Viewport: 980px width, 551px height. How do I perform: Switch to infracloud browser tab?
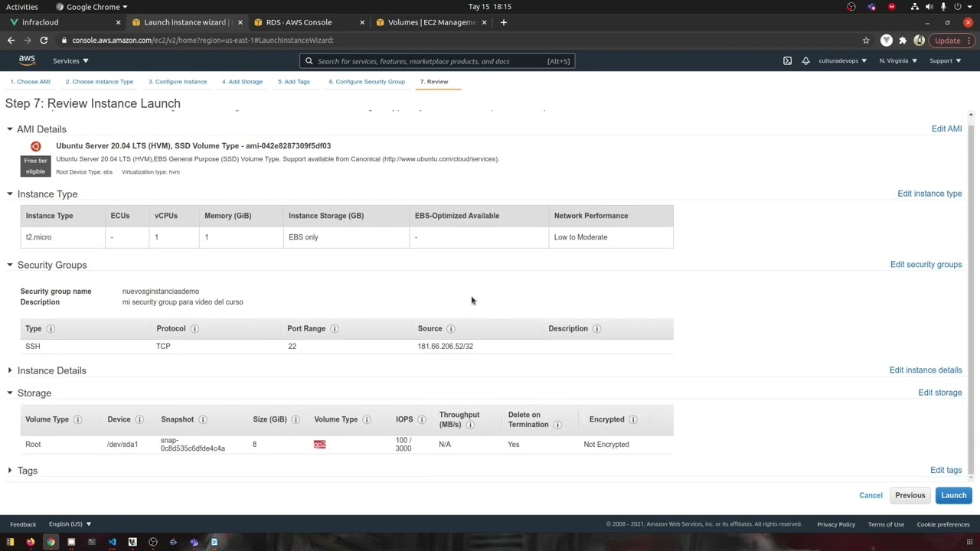(x=64, y=22)
